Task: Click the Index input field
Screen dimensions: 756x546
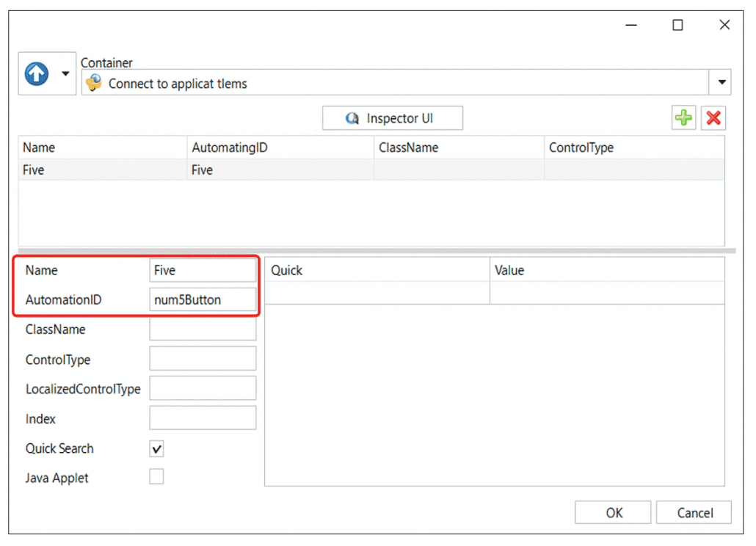Action: pyautogui.click(x=203, y=418)
